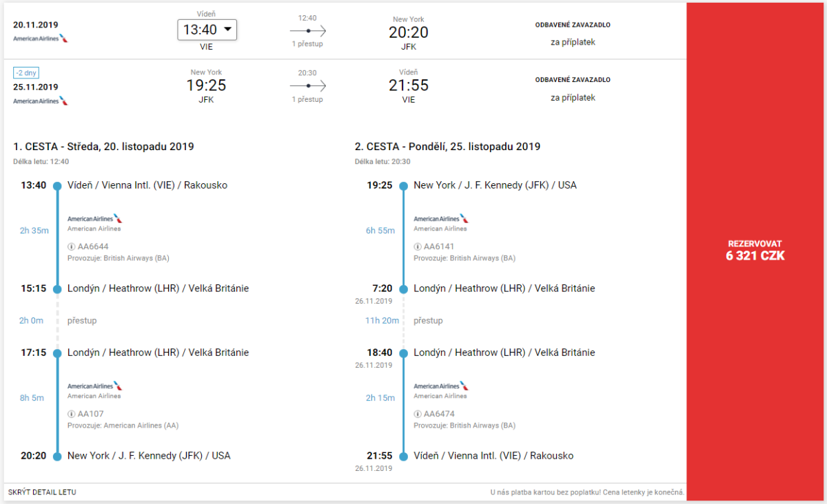Click the airline logo above flight AA6644

point(94,218)
